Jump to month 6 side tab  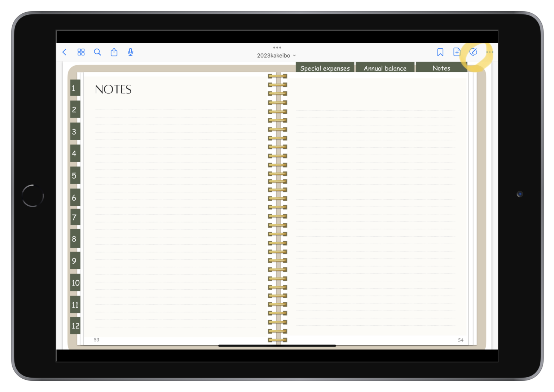click(75, 198)
